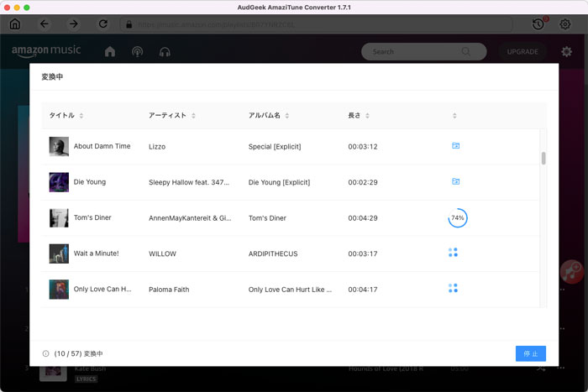The height and width of the screenshot is (392, 588).
Task: Open conversion history clock icon
Action: pyautogui.click(x=538, y=24)
